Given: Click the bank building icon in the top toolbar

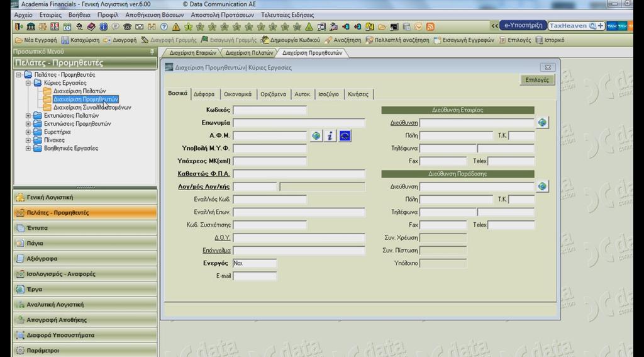Looking at the screenshot, I should tap(31, 26).
